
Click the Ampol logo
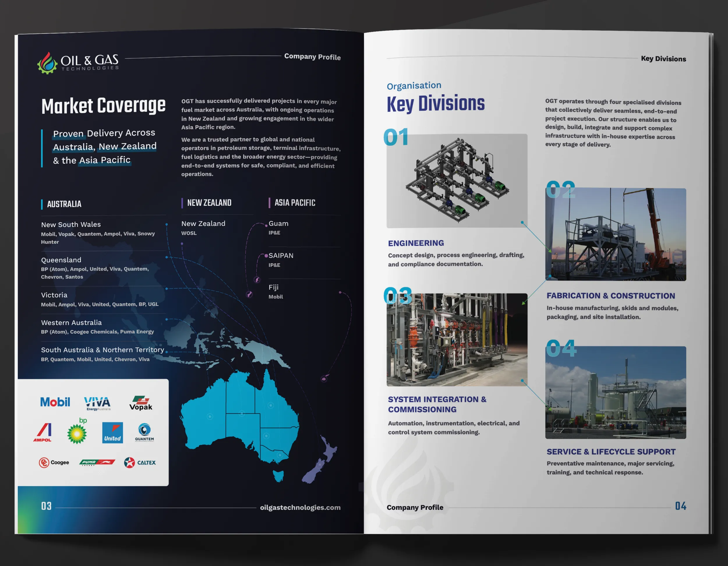(x=43, y=433)
